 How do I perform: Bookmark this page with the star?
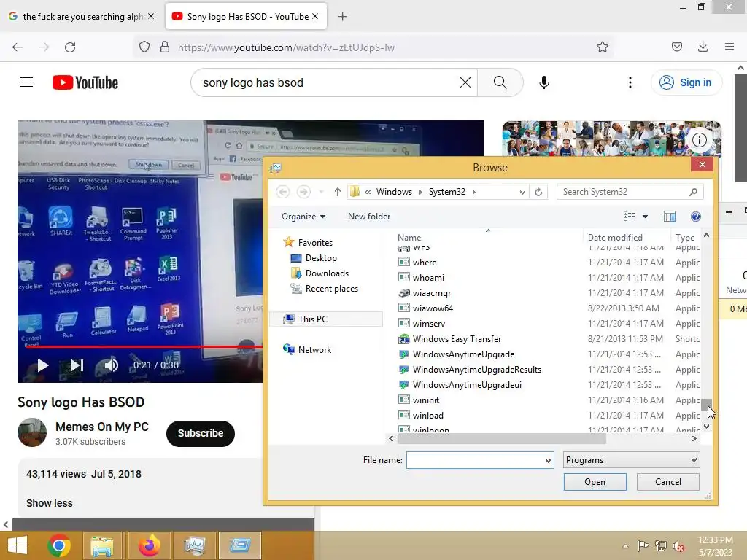pos(602,47)
